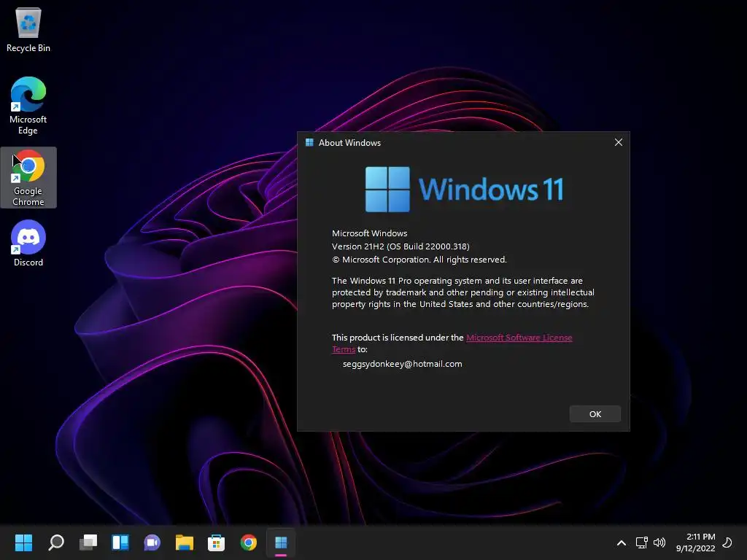Select the Google Chrome desktop shortcut

28,177
